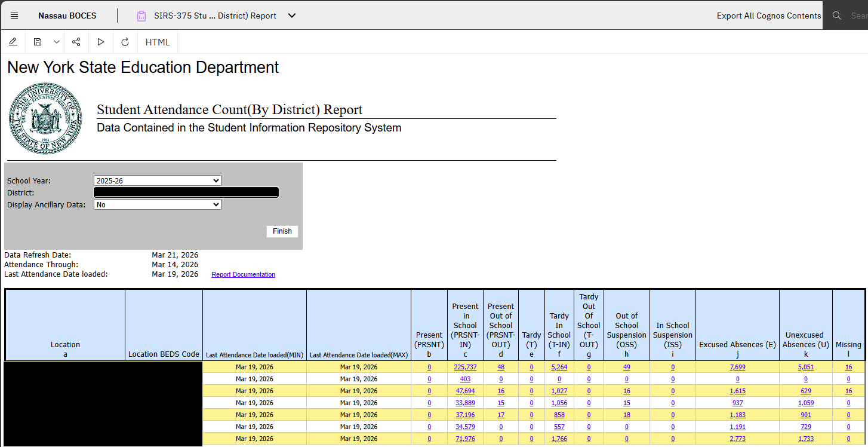This screenshot has width=868, height=447.
Task: Click the 1,059 Unexcused Absences value
Action: 806,403
